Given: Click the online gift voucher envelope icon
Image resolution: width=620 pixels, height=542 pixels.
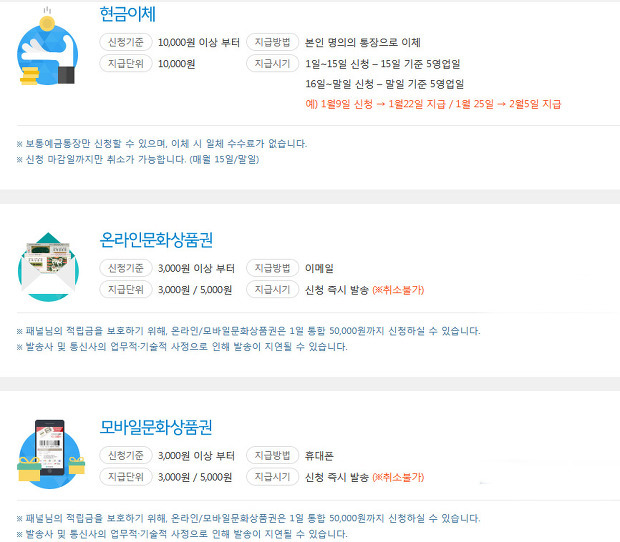Looking at the screenshot, I should click(x=48, y=267).
